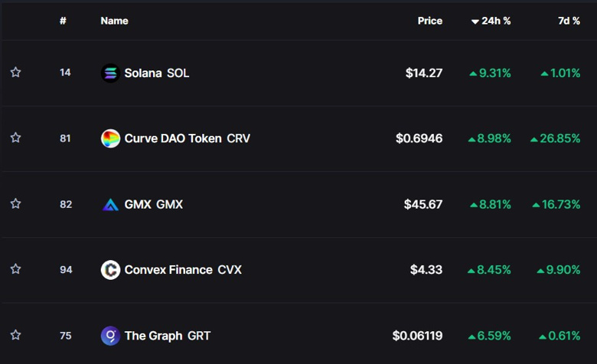Open the Solana SOL coin page

pyautogui.click(x=156, y=73)
